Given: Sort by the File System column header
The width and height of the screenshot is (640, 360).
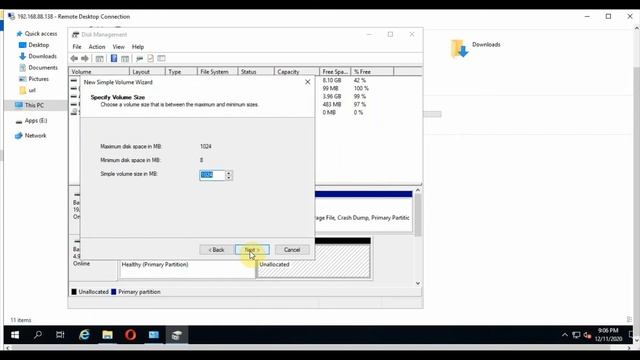Looking at the screenshot, I should click(x=218, y=71).
